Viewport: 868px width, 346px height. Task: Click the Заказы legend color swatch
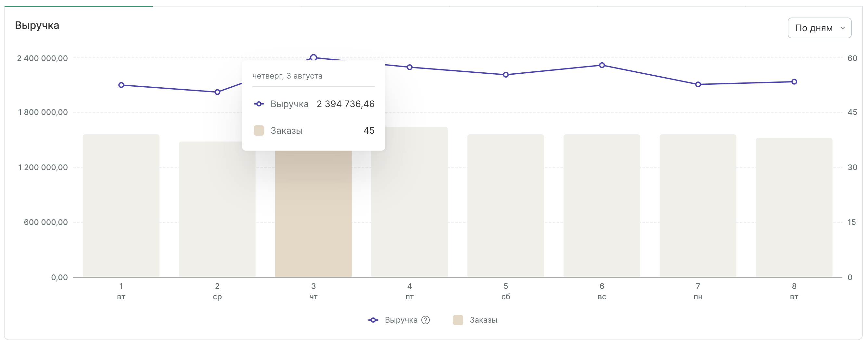[458, 320]
